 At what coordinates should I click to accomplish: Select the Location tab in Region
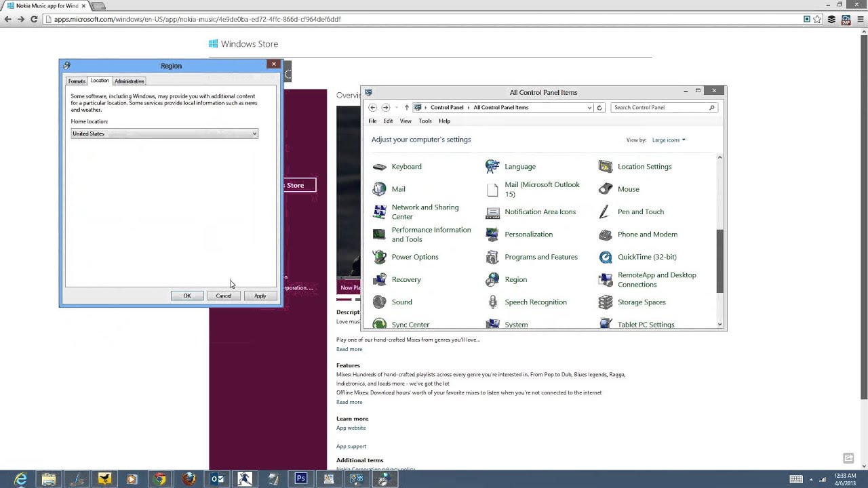click(100, 81)
